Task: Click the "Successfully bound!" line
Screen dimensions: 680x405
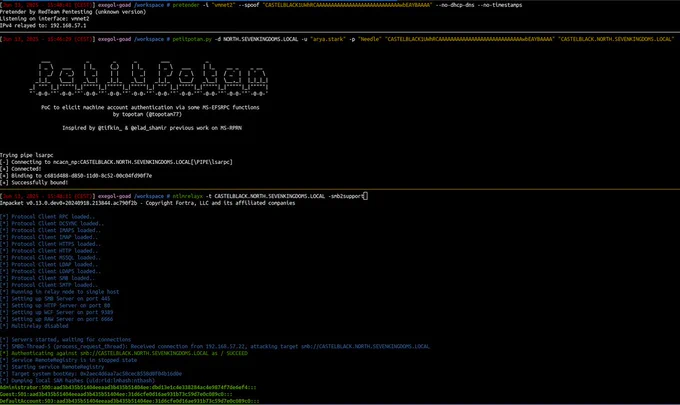Action: tap(34, 183)
